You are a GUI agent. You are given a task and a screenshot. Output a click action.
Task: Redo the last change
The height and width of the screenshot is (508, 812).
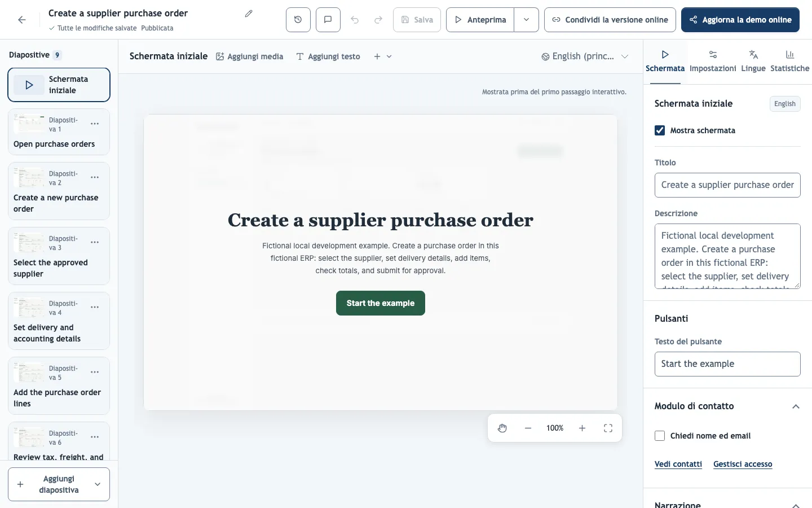378,20
